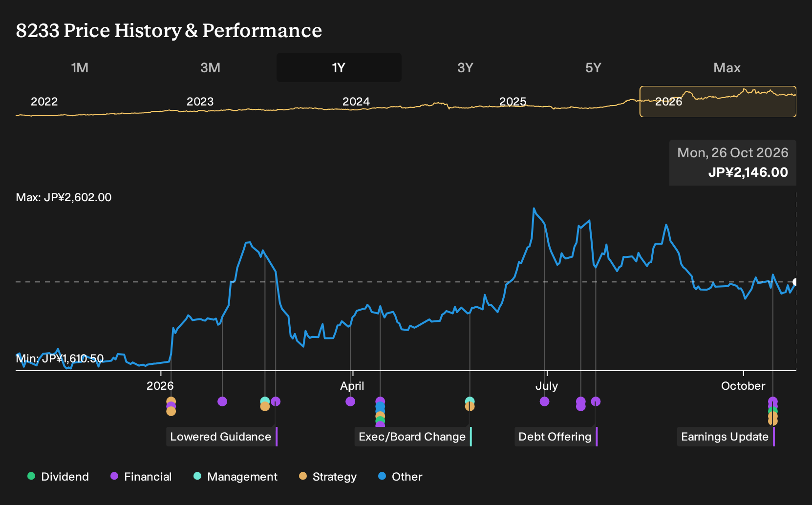Click the October axis label
Screen dimensions: 812x505
[x=743, y=386]
